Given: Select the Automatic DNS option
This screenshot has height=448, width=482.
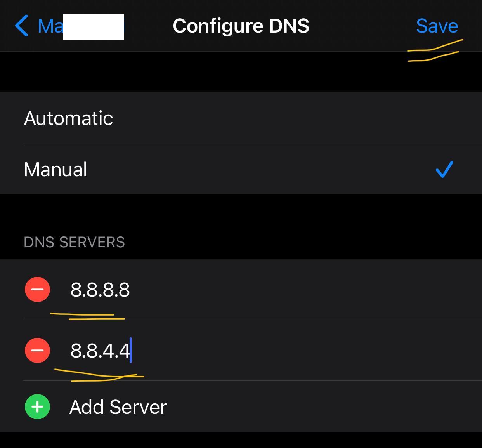Looking at the screenshot, I should (69, 118).
